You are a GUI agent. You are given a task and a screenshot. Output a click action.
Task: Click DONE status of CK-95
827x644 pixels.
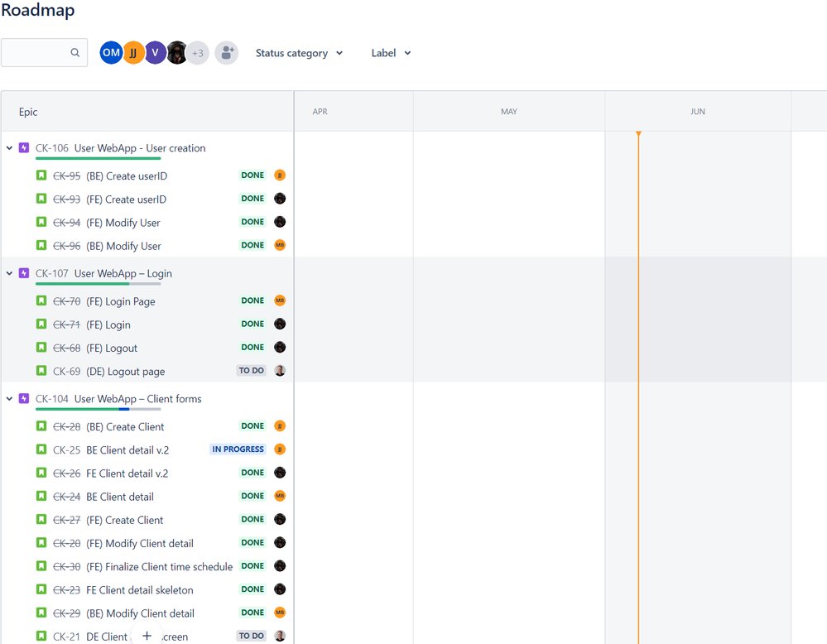point(252,175)
